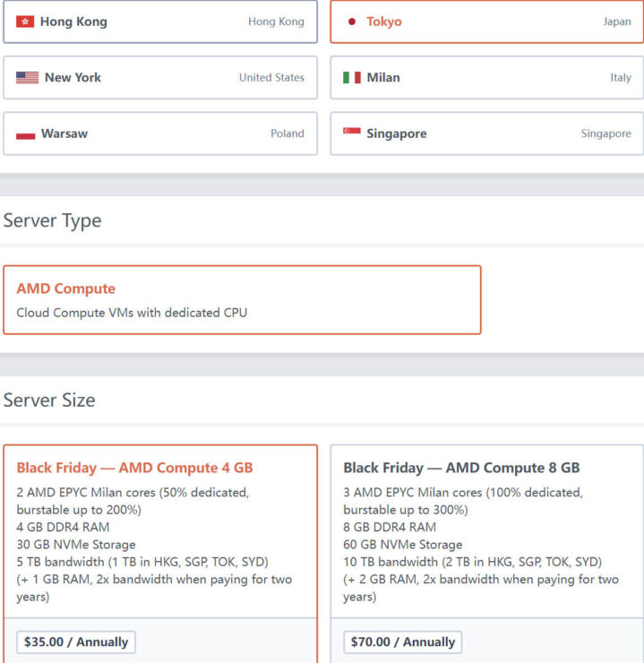Viewport: 644px width, 663px height.
Task: Click the '30 GB NVMe Storage' line
Action: coord(76,544)
